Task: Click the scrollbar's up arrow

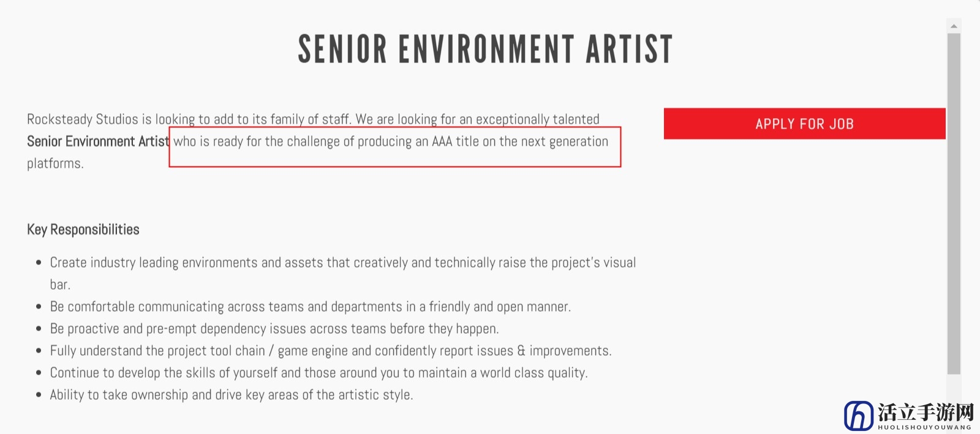Action: 954,26
